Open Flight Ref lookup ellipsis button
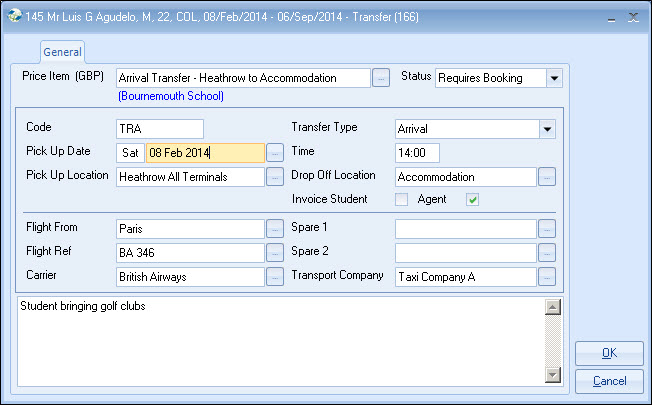Screen dimensions: 652x405 [275, 253]
